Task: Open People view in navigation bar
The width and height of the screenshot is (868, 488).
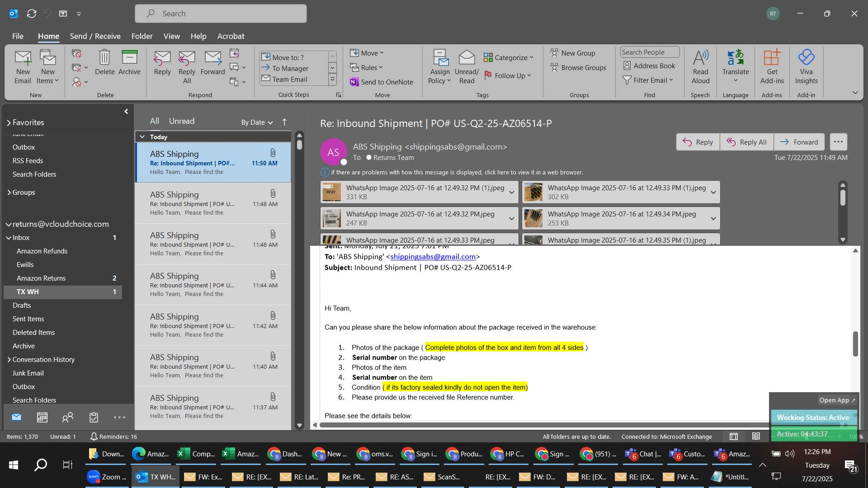Action: coord(68,417)
